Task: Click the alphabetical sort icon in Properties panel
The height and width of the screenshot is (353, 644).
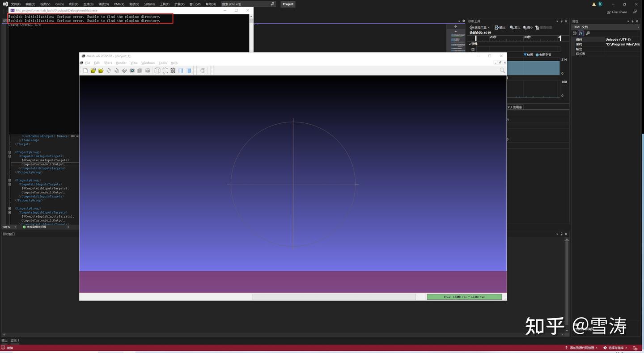Action: (x=580, y=33)
